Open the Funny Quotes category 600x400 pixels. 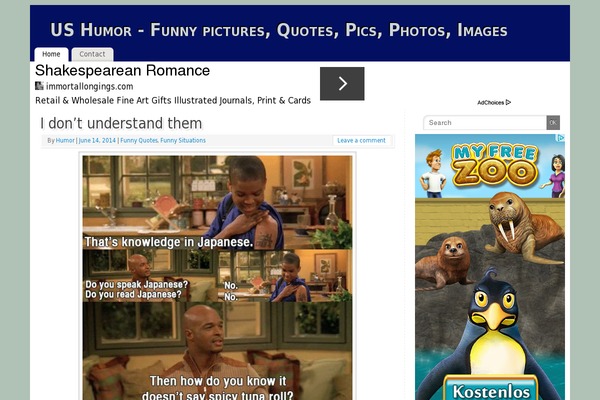pyautogui.click(x=139, y=140)
